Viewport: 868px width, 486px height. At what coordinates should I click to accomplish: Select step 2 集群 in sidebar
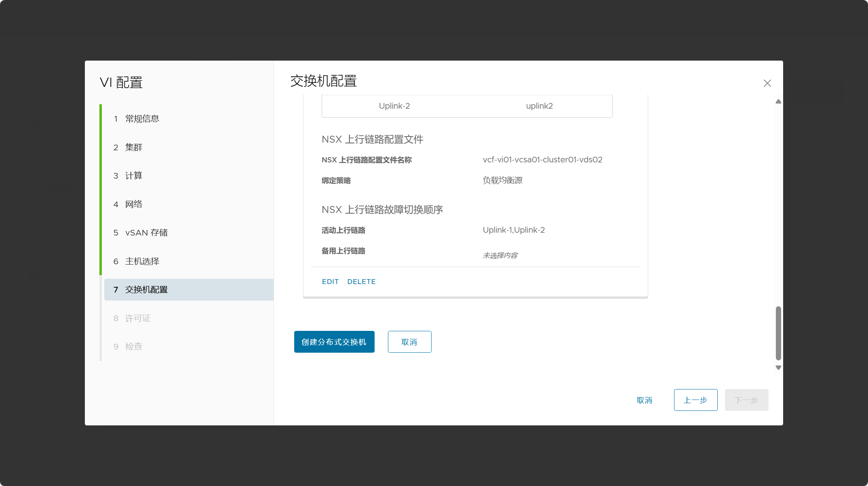133,147
